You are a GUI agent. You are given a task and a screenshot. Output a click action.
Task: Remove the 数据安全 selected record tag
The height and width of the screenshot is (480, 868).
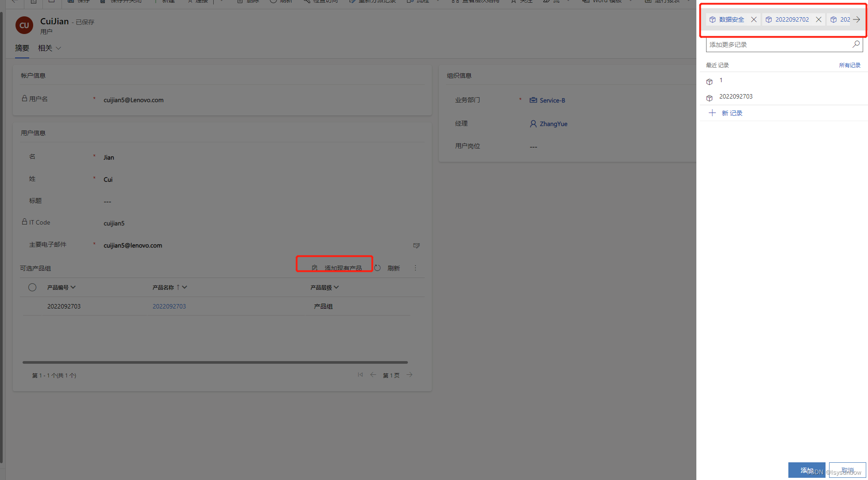754,19
